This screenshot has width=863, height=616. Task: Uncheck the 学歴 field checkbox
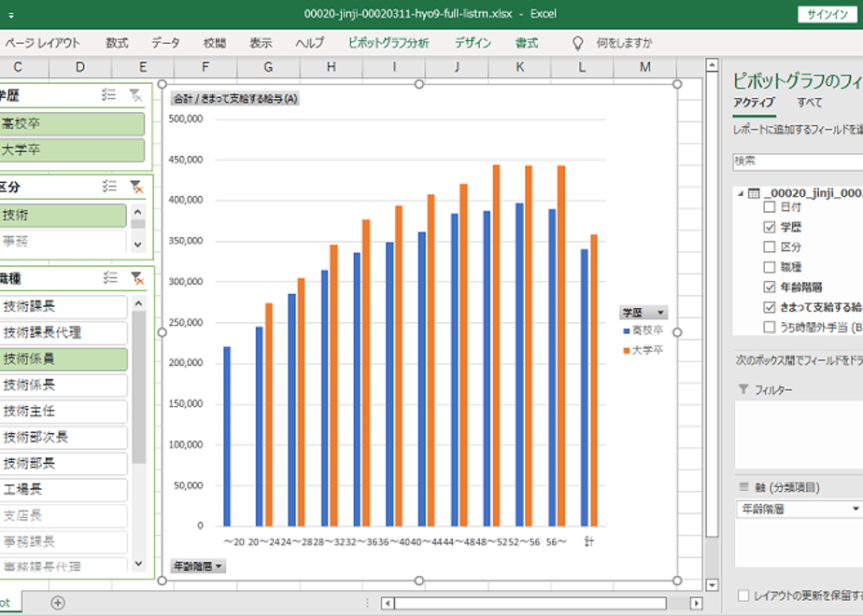pyautogui.click(x=770, y=227)
